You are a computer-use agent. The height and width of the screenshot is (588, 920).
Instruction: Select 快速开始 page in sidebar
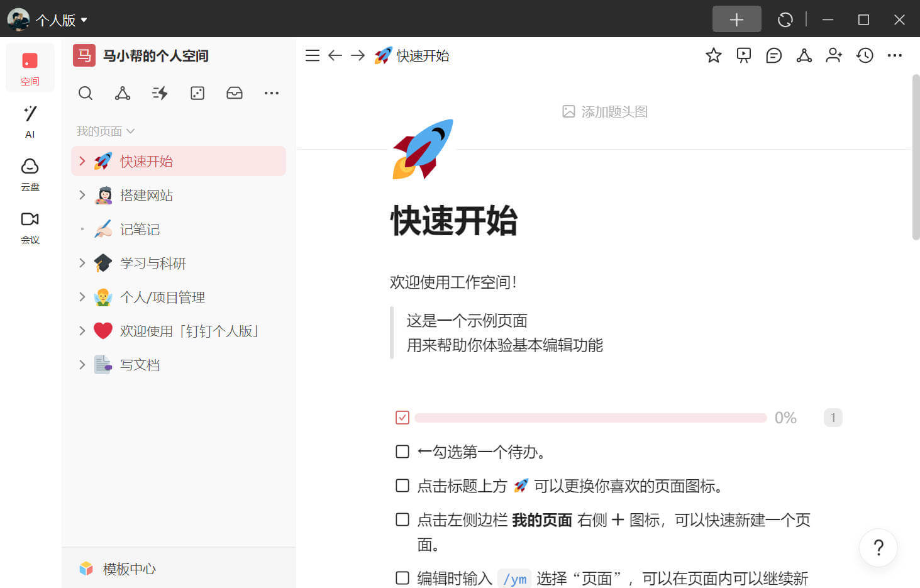[179, 161]
